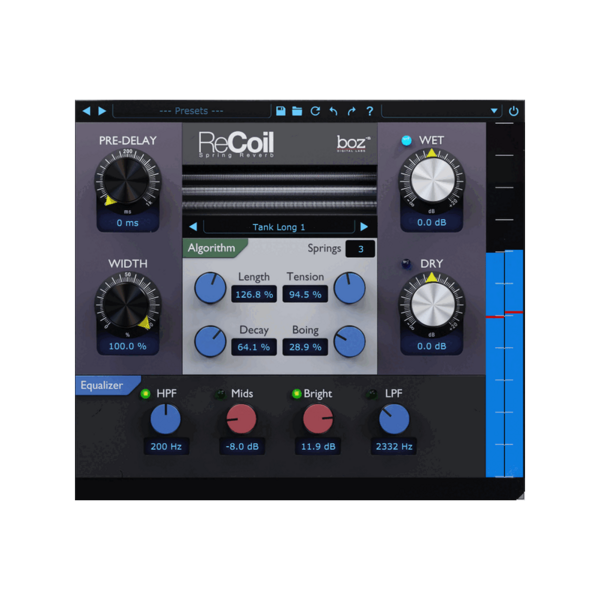
Task: Save preset using floppy disk icon
Action: point(281,111)
